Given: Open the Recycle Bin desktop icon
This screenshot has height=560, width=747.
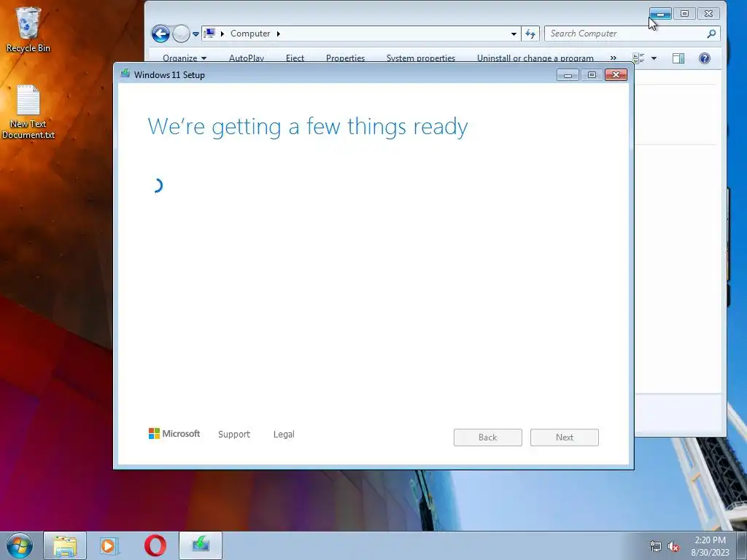Looking at the screenshot, I should [x=28, y=29].
